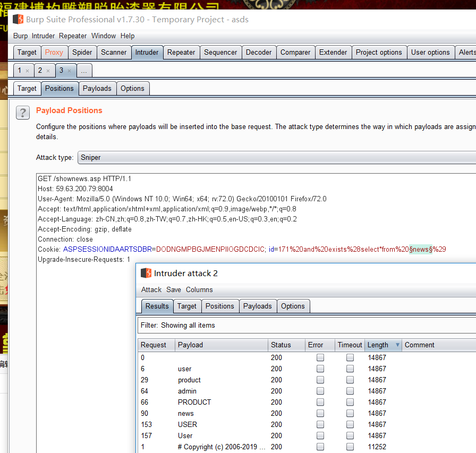Sort results by Length column arrow
This screenshot has width=476, height=453.
(397, 345)
